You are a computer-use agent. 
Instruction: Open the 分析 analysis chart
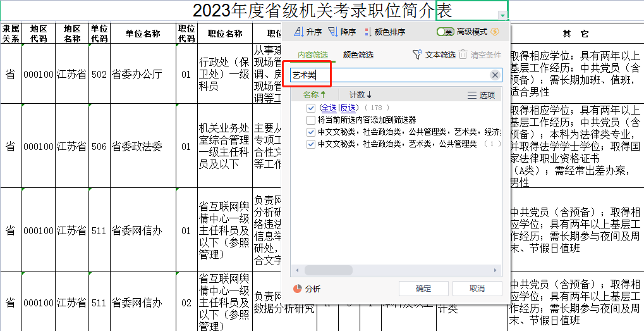pos(307,289)
